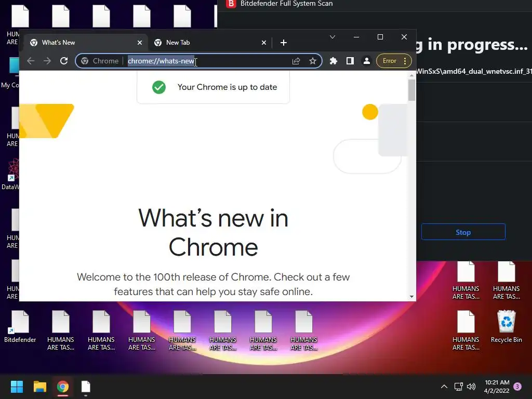Screen dimensions: 532x399
Task: Switch to the What's New tab
Action: 86,43
